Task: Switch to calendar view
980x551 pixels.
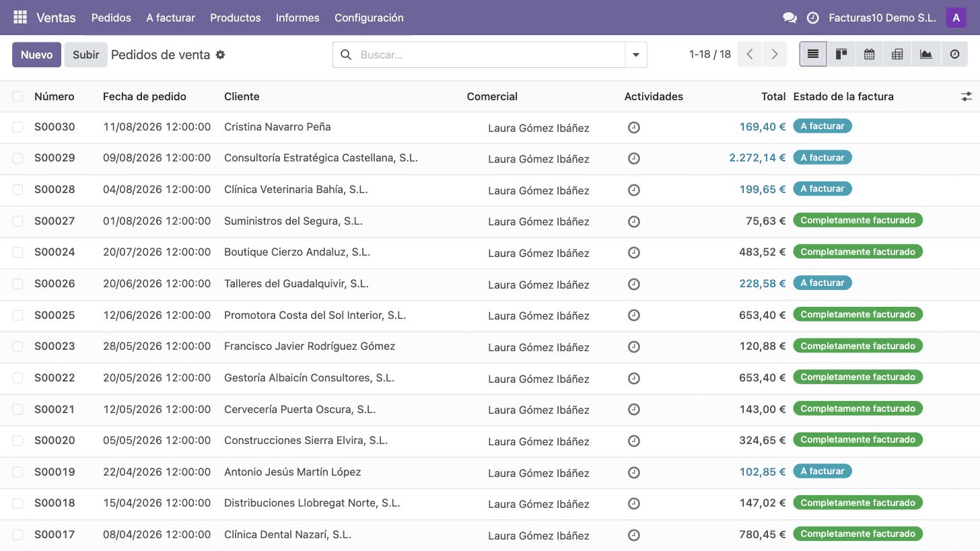Action: pyautogui.click(x=870, y=54)
